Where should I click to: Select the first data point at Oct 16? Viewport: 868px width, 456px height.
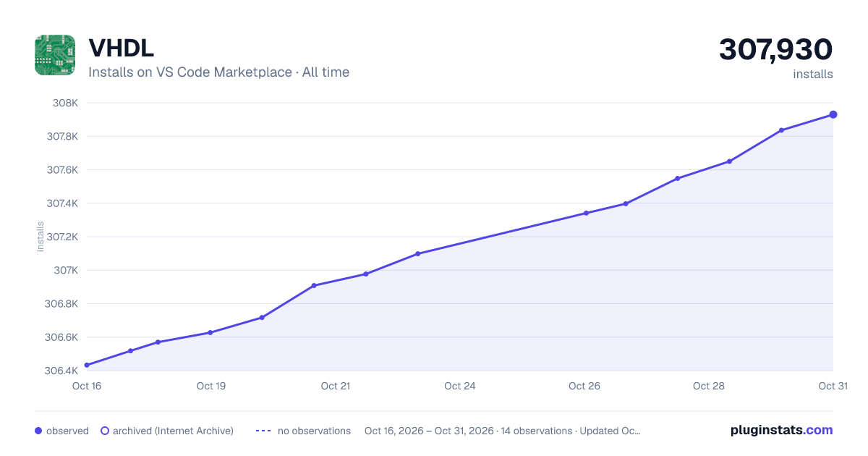click(x=87, y=365)
